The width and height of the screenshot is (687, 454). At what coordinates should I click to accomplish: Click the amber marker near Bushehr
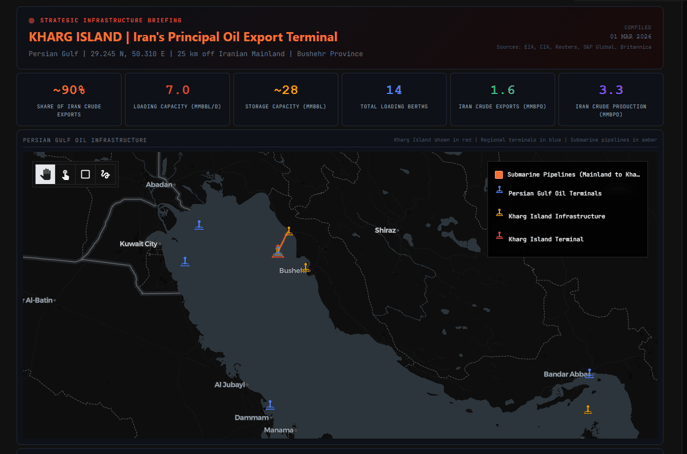(306, 266)
